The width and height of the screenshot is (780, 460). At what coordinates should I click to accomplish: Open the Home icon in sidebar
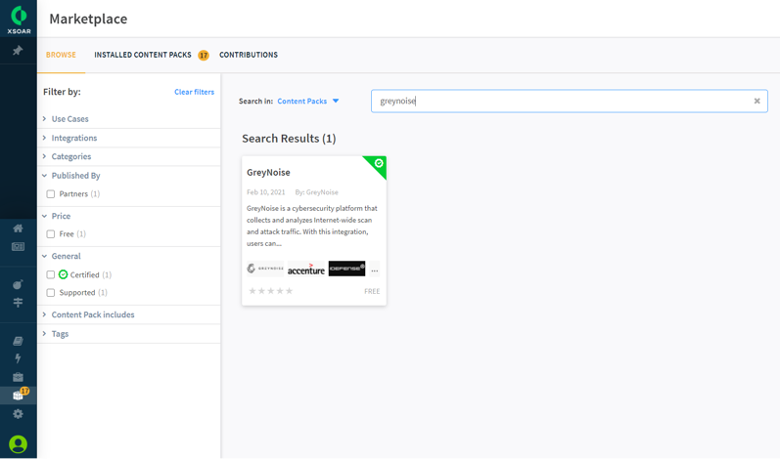(18, 228)
